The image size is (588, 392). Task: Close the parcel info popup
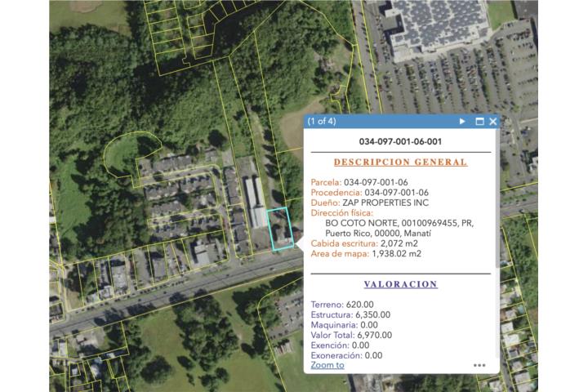492,121
